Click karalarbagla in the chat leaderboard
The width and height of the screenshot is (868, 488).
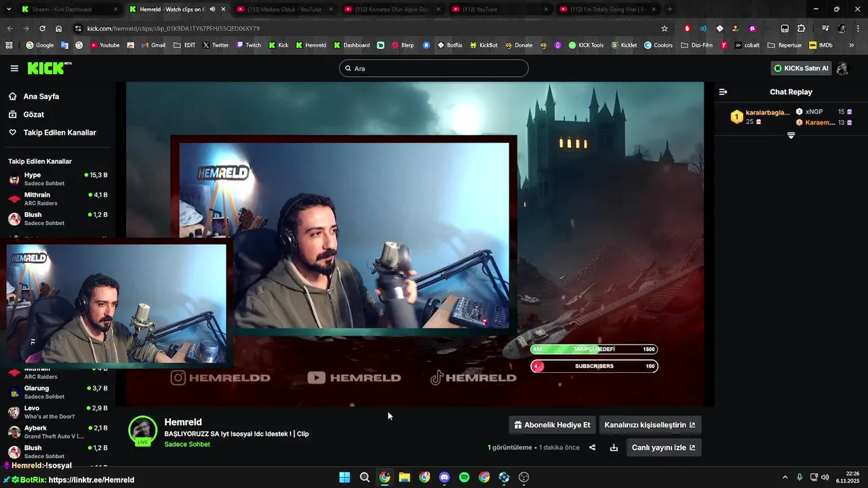[768, 113]
